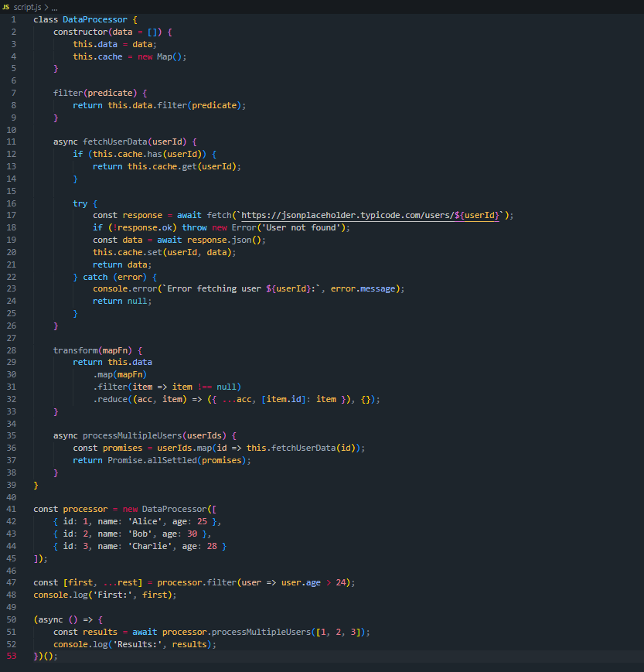Place cursor on the catch keyword on line 22
The height and width of the screenshot is (672, 644).
click(x=95, y=276)
